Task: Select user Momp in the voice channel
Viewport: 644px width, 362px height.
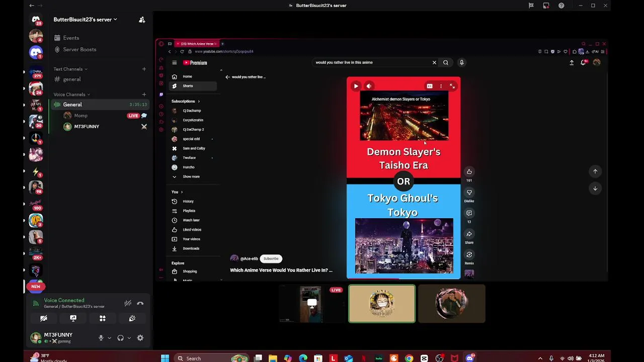Action: (x=80, y=116)
